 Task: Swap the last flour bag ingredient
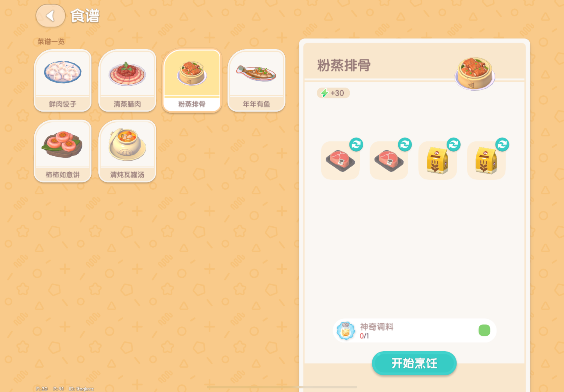502,144
